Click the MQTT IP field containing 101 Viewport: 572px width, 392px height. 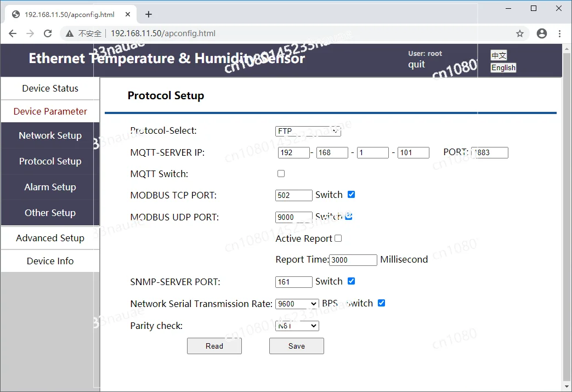coord(414,152)
